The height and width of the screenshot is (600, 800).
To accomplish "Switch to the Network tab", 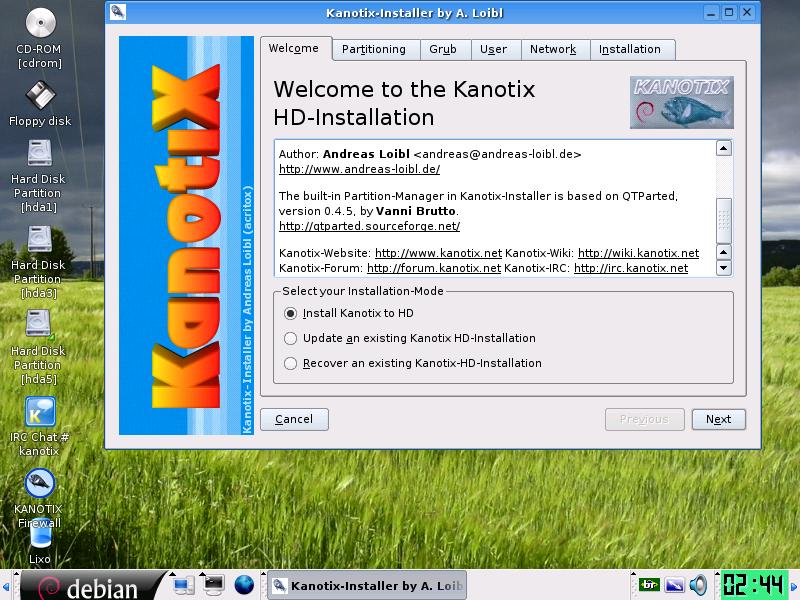I will pyautogui.click(x=556, y=49).
